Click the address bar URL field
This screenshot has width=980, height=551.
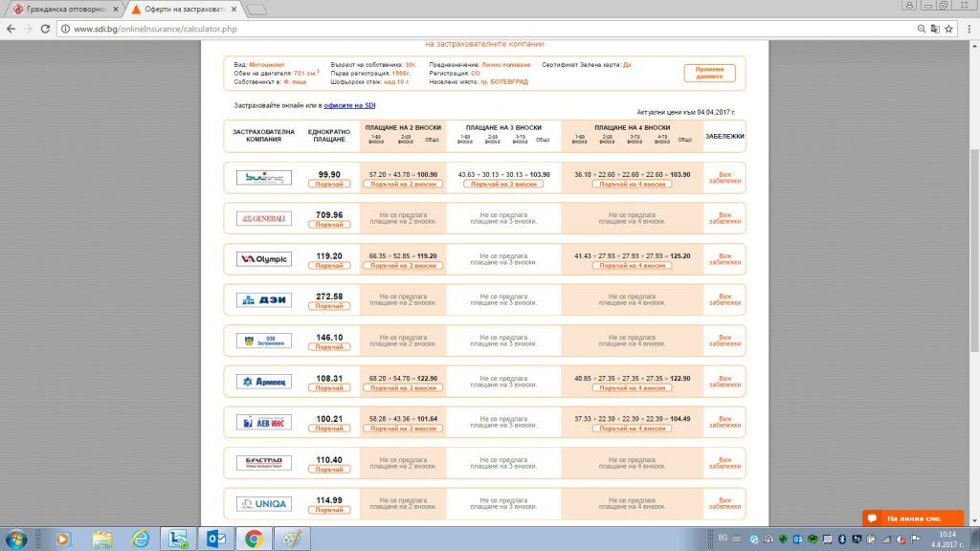487,29
